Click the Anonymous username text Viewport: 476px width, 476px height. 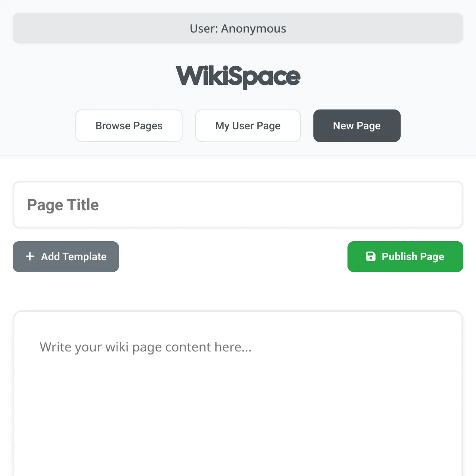(253, 29)
